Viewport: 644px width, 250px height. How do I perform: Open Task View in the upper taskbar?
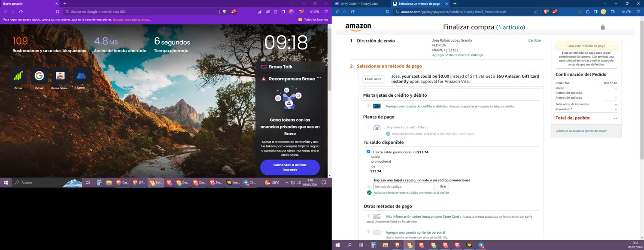click(x=88, y=183)
